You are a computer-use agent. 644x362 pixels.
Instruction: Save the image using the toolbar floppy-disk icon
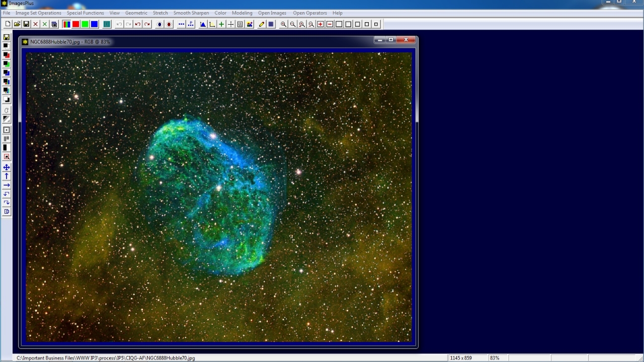[x=26, y=24]
